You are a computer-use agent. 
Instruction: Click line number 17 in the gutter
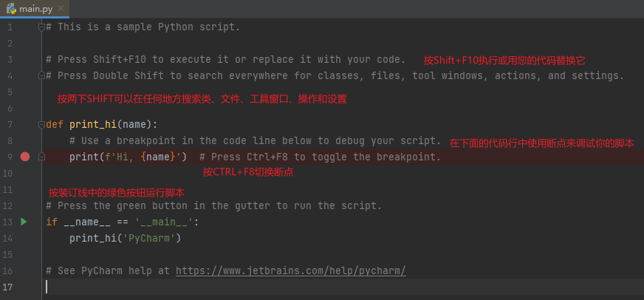tap(8, 287)
